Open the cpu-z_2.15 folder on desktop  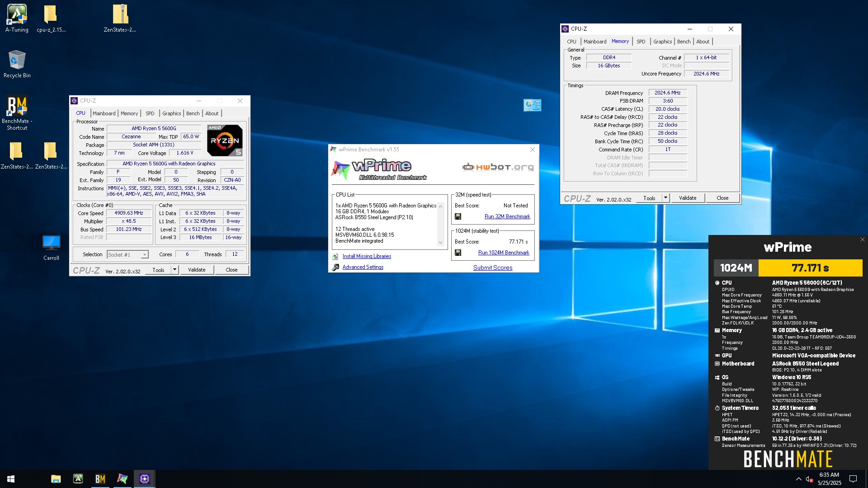51,19
